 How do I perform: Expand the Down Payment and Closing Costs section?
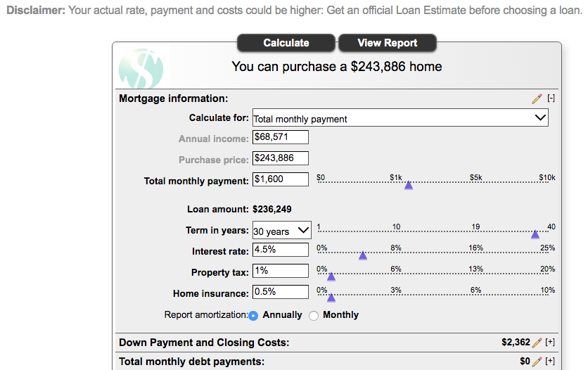coord(550,342)
